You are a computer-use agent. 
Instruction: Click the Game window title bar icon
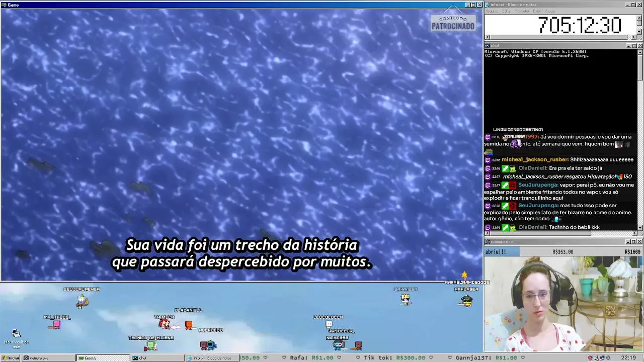point(4,5)
